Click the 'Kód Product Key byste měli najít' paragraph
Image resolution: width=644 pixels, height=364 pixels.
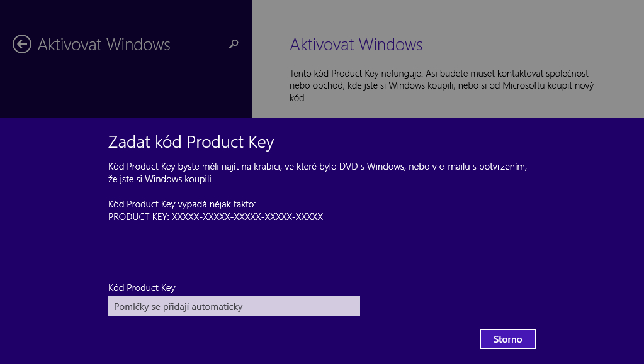[x=317, y=173]
